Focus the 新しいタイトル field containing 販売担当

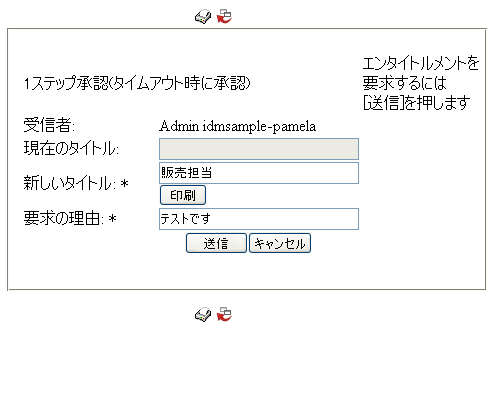[x=259, y=173]
